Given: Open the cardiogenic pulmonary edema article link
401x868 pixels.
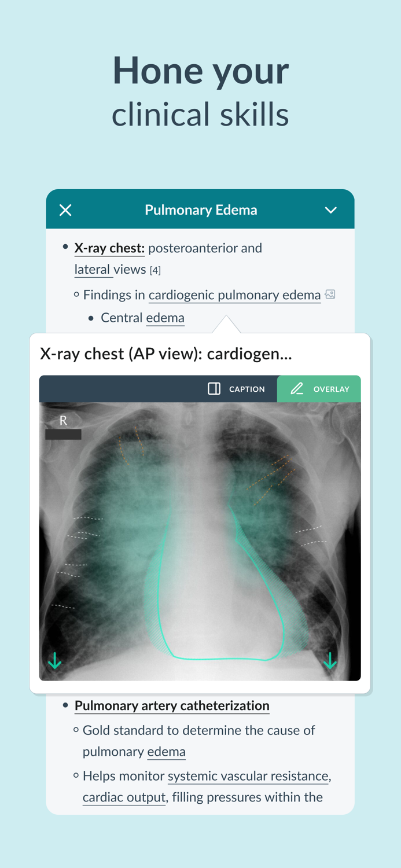Looking at the screenshot, I should point(234,295).
